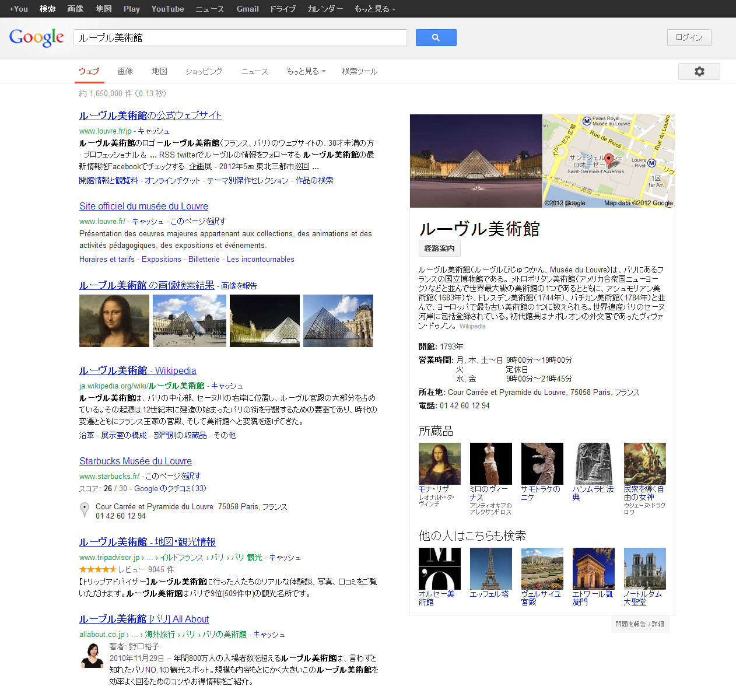Screen dimensions: 736x700
Task: Click the blue magnifier search button
Action: pyautogui.click(x=436, y=37)
